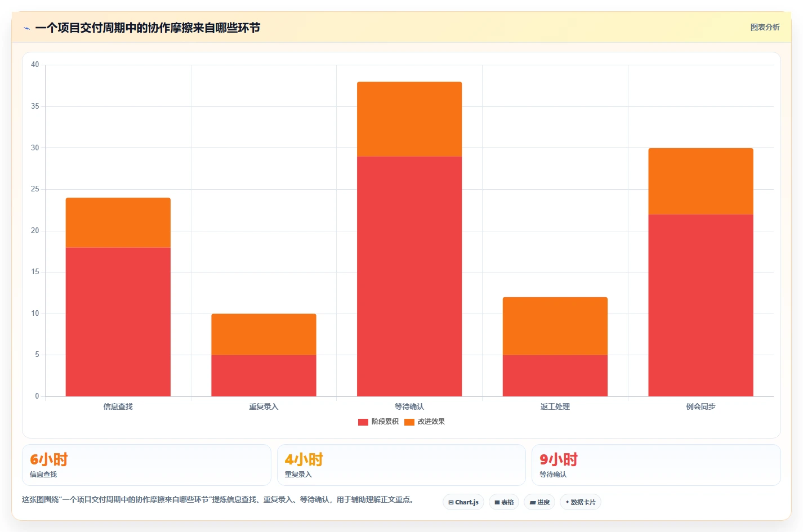Click the y-axis tick value 0
Viewport: 803px width, 532px height.
pyautogui.click(x=37, y=396)
